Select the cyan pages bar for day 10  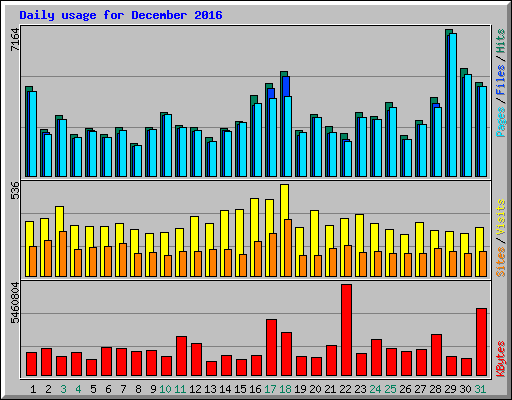pos(168,145)
